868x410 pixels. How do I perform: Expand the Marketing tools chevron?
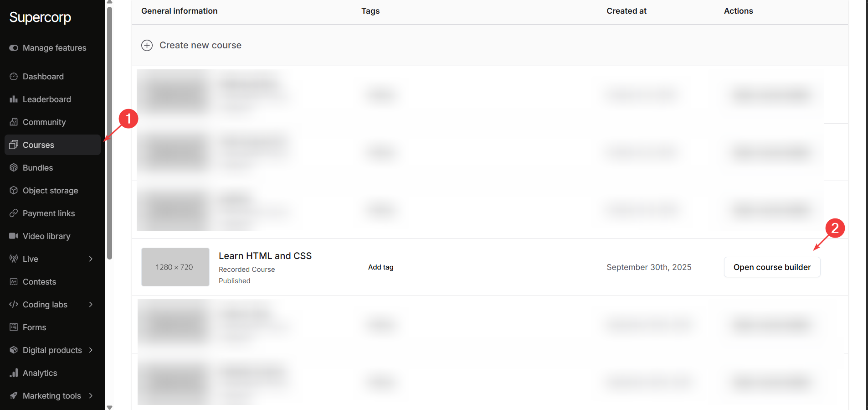pos(91,396)
